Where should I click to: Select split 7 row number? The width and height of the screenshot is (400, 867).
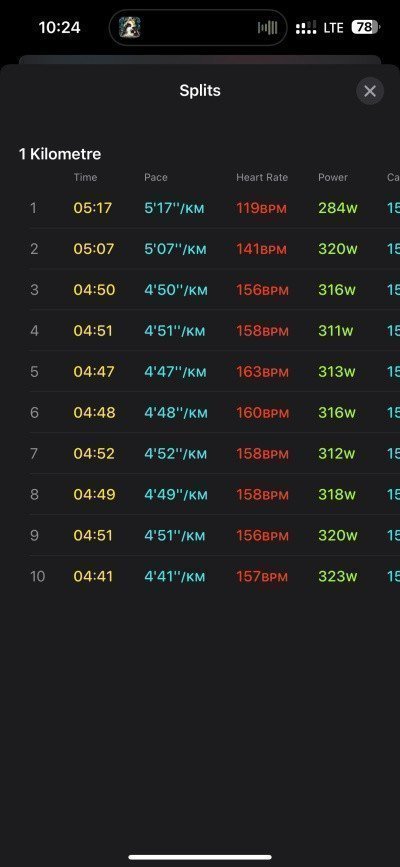pos(34,453)
